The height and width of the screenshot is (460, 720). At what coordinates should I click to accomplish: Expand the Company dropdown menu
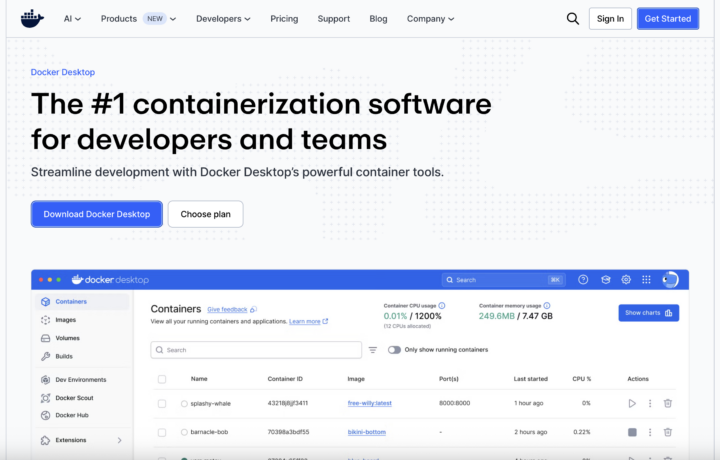click(430, 19)
